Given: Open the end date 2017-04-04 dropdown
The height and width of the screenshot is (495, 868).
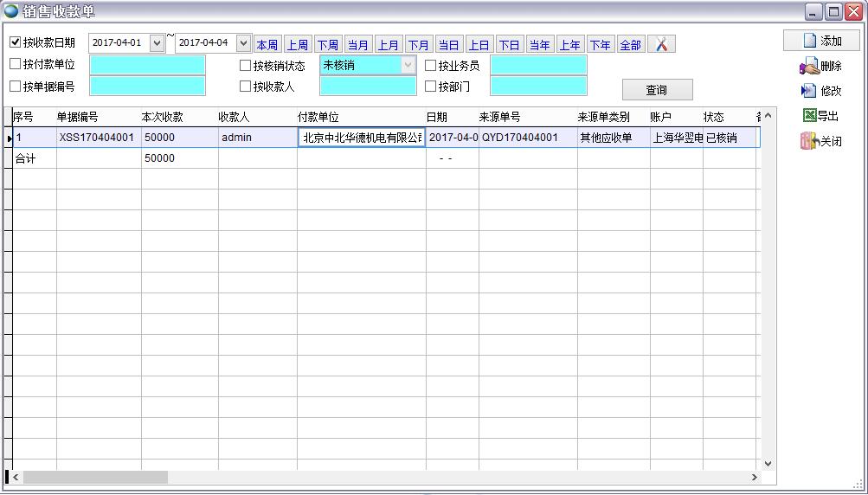Looking at the screenshot, I should coord(243,42).
